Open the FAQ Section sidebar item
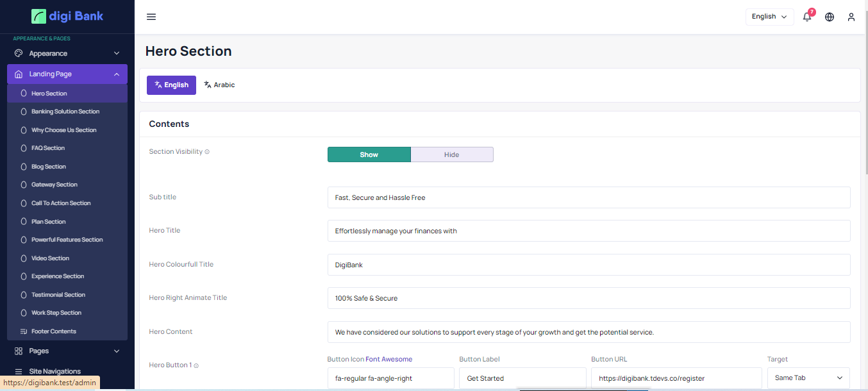 coord(48,148)
